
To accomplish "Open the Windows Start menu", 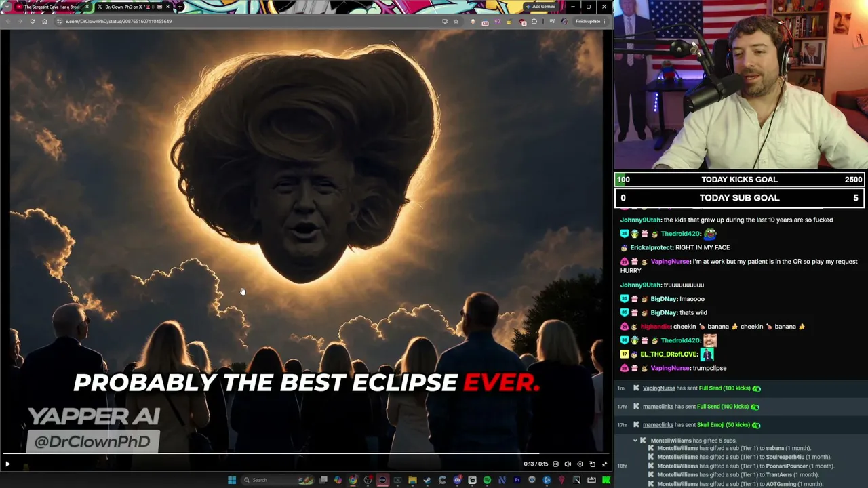I will (232, 480).
